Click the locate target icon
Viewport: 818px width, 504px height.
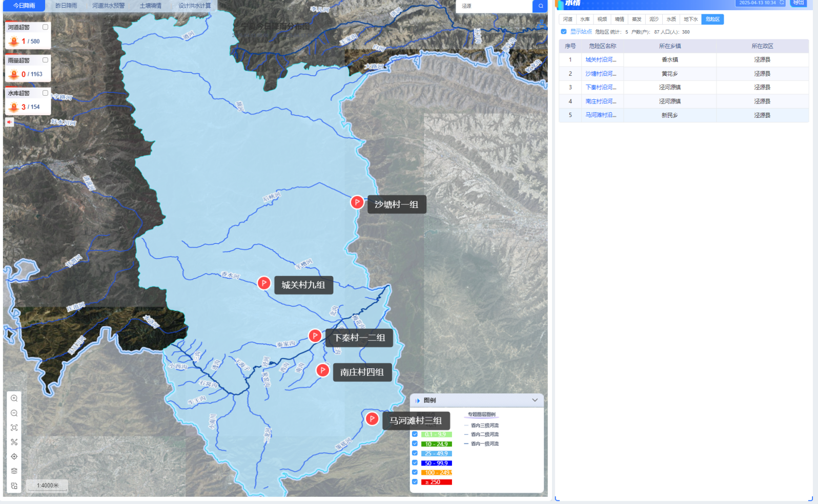pos(14,456)
